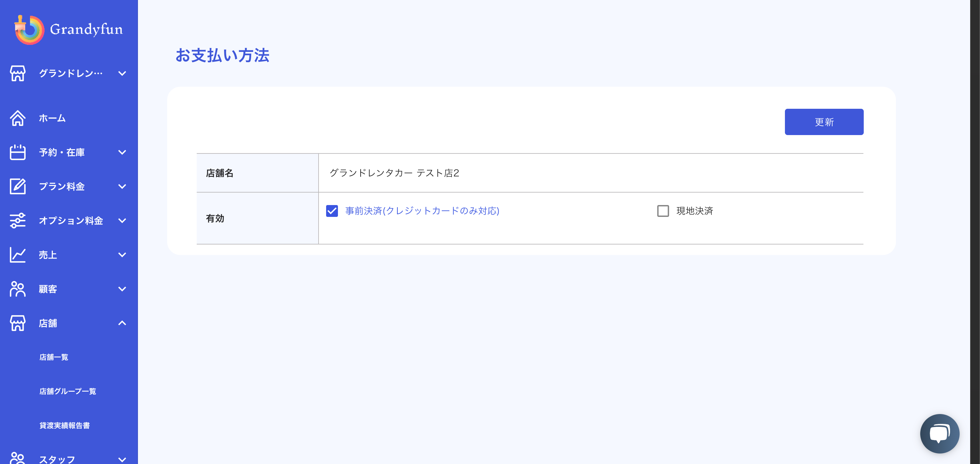Click the 店舗名 row header cell

[x=257, y=173]
